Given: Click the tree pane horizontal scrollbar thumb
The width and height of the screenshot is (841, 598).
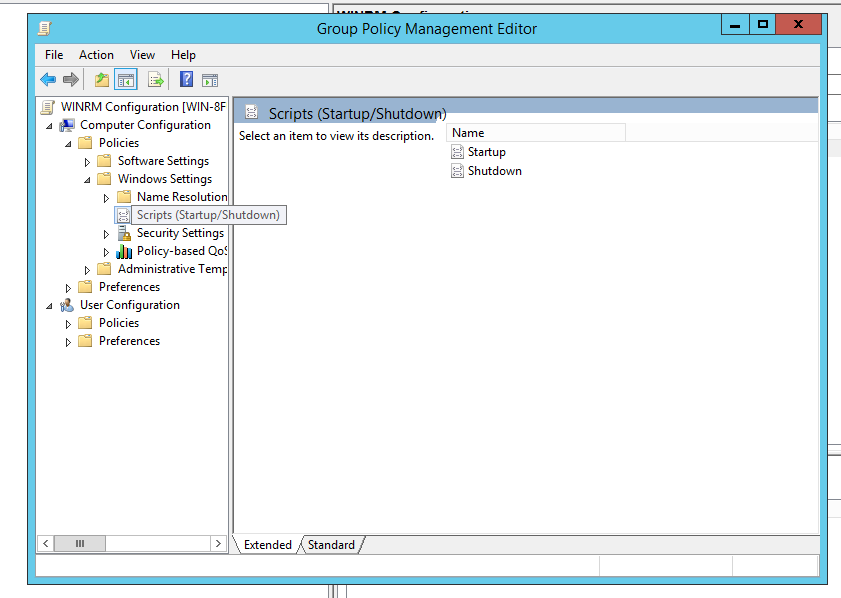Looking at the screenshot, I should [80, 544].
